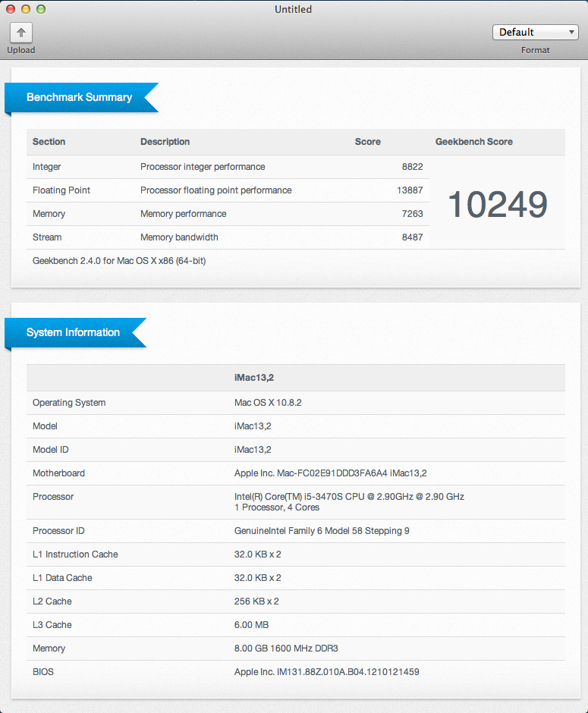This screenshot has height=713, width=588.
Task: Close the window with the red button
Action: (11, 9)
